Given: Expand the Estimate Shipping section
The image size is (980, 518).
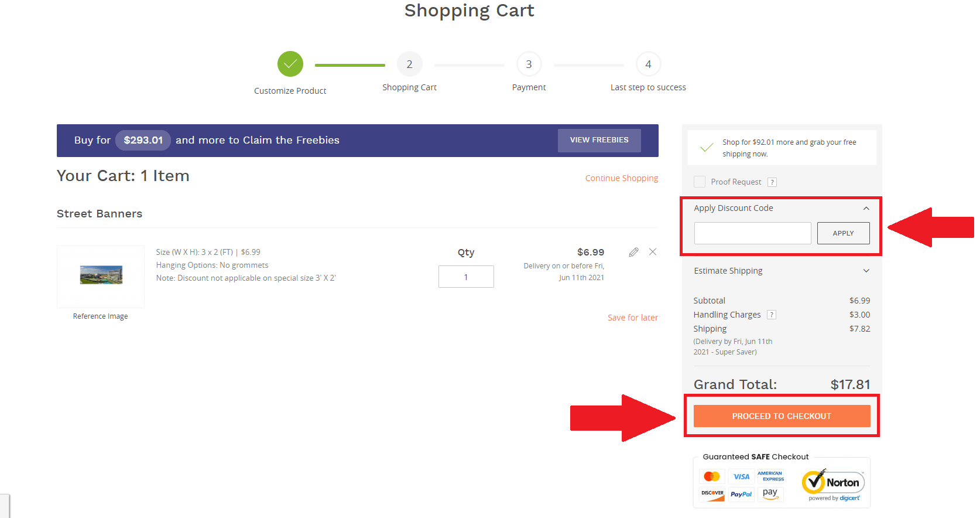Looking at the screenshot, I should point(866,271).
